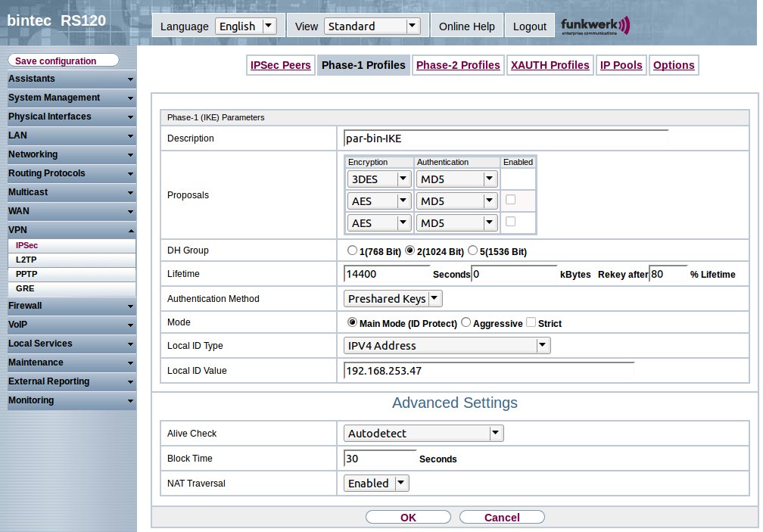Open the Language dropdown

click(x=245, y=26)
